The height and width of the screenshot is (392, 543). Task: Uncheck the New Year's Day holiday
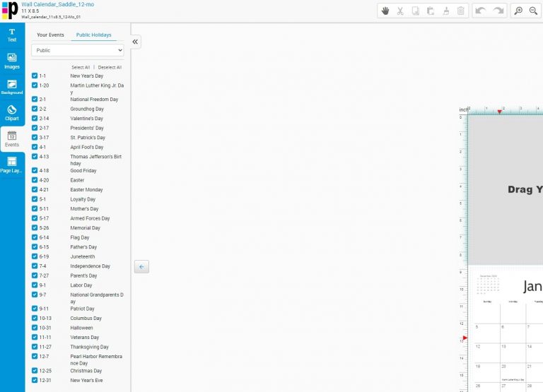click(35, 76)
